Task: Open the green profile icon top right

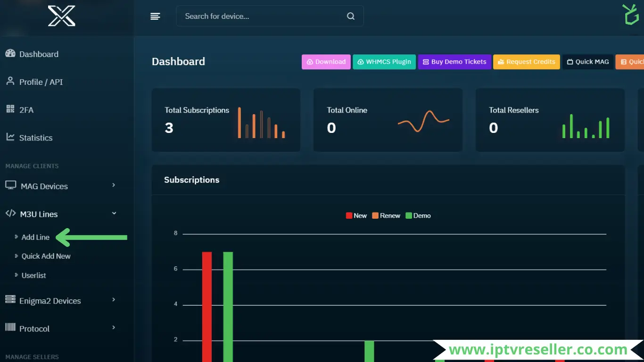Action: click(630, 15)
